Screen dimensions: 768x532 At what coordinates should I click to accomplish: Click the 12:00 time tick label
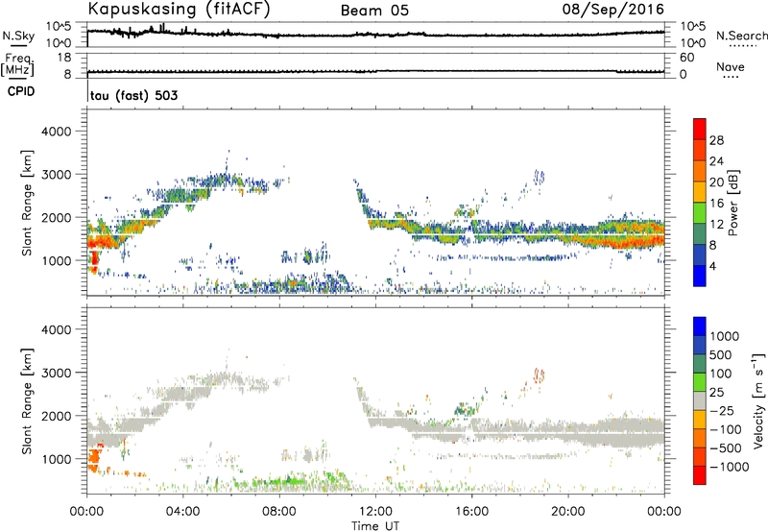point(375,512)
